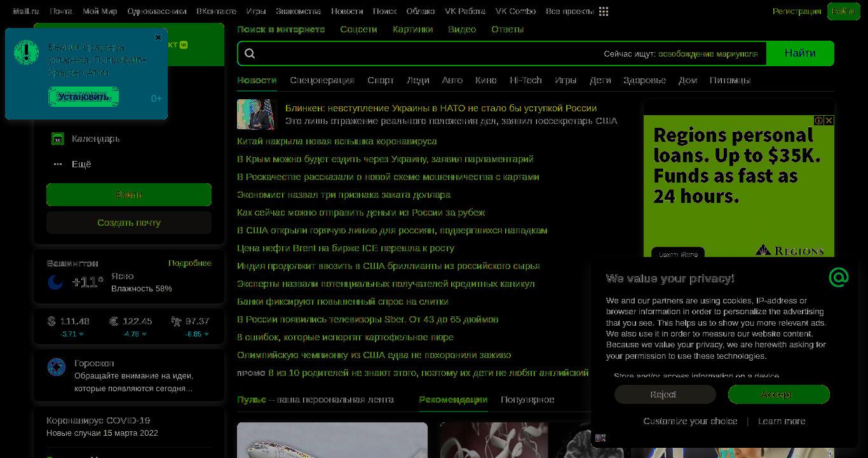Open the Одноклассники top link
The width and height of the screenshot is (868, 458).
point(156,11)
